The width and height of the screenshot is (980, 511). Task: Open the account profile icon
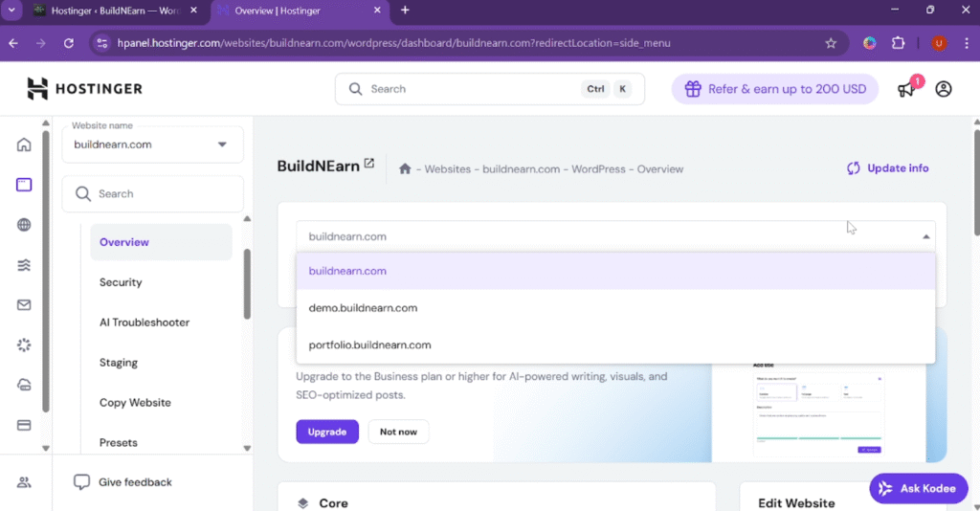[944, 89]
